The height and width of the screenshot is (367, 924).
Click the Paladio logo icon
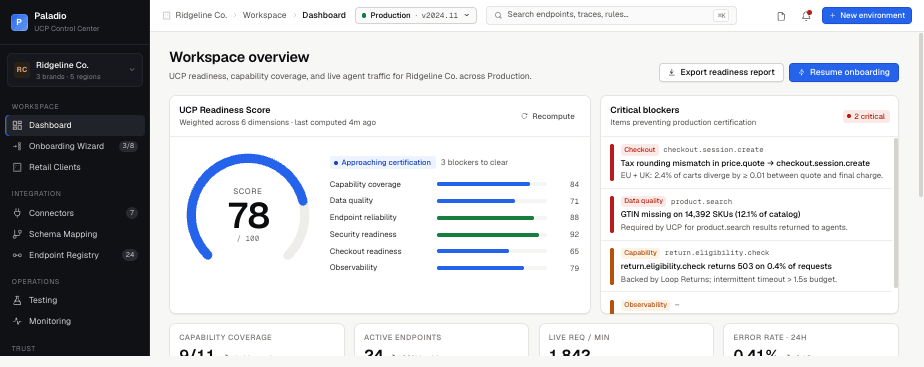pos(19,22)
